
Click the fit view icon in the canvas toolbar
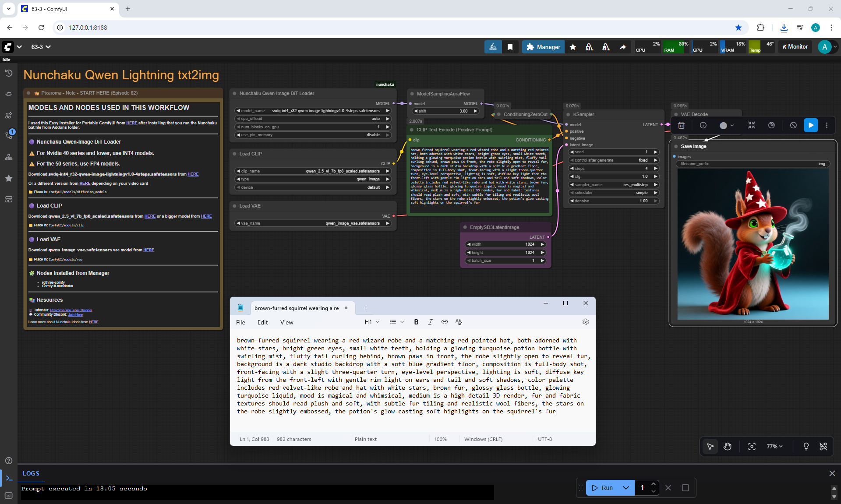pos(752,446)
